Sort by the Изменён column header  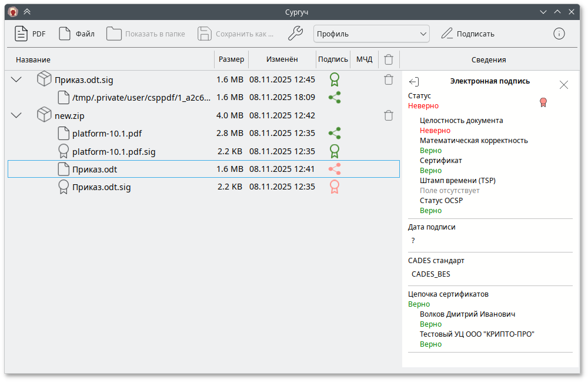click(x=282, y=59)
